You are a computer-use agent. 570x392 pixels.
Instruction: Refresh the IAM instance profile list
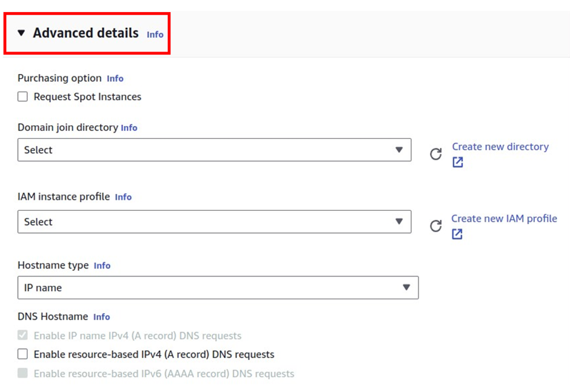point(435,226)
